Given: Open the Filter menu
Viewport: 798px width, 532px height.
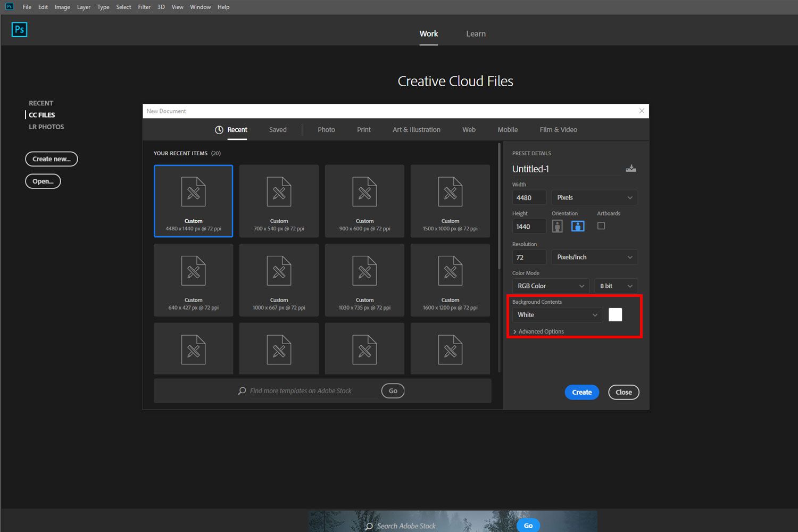Looking at the screenshot, I should (144, 7).
